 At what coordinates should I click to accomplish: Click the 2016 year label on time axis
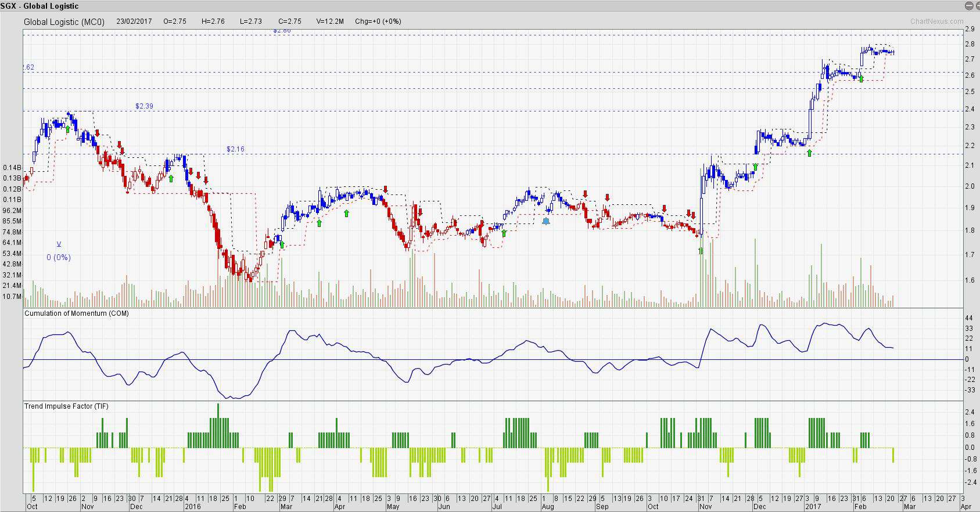click(193, 507)
